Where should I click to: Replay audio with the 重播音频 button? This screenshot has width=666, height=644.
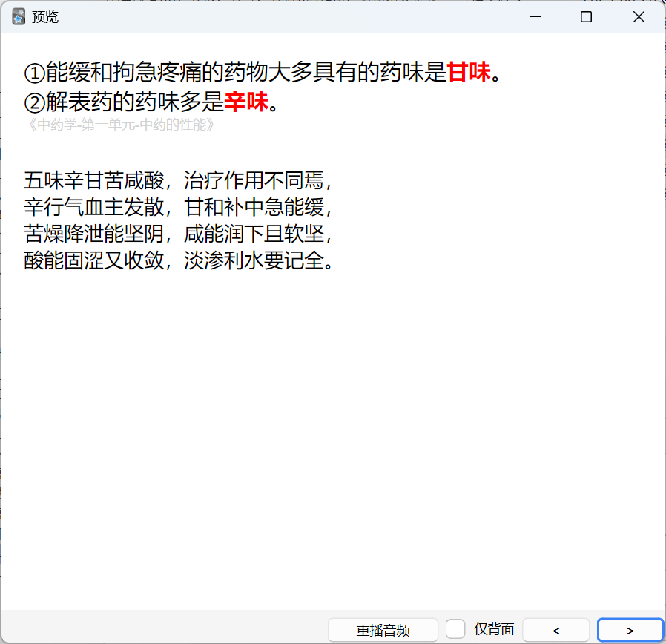click(x=383, y=630)
